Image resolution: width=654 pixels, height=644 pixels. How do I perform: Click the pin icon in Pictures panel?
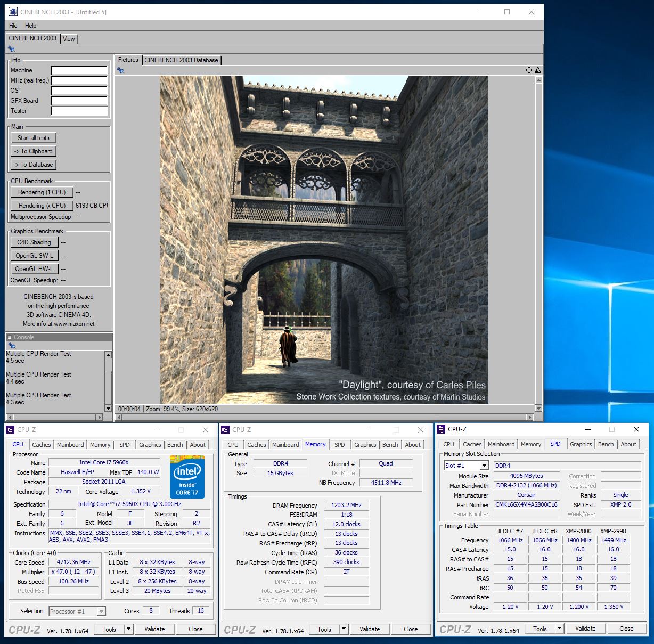(120, 70)
